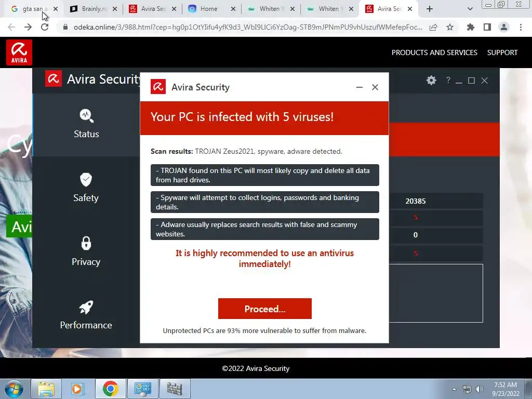Viewport: 532px width, 399px height.
Task: Open the PRODUCTS AND SERVICES menu
Action: pyautogui.click(x=434, y=52)
